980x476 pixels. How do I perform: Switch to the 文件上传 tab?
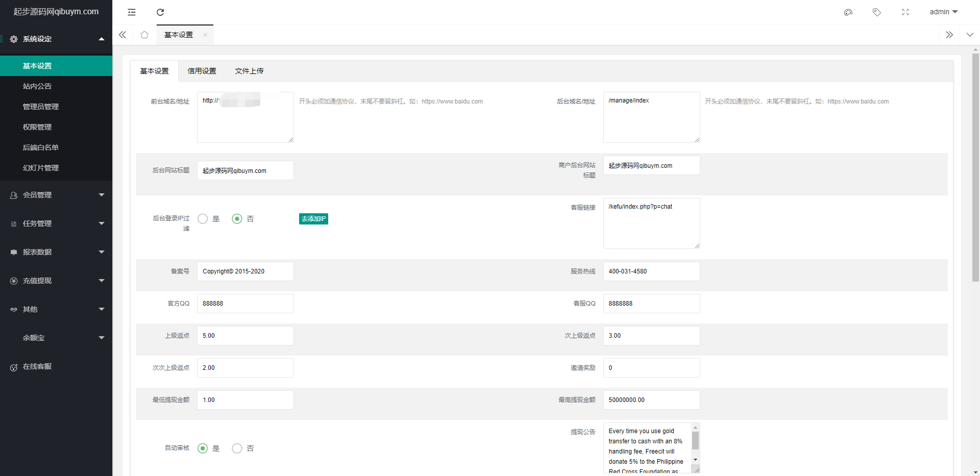click(x=249, y=71)
